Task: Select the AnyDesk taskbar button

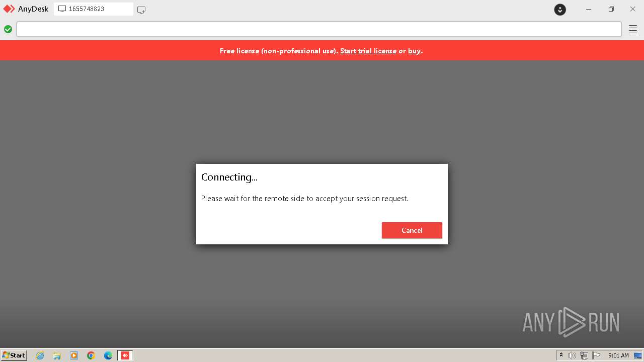Action: (125, 355)
